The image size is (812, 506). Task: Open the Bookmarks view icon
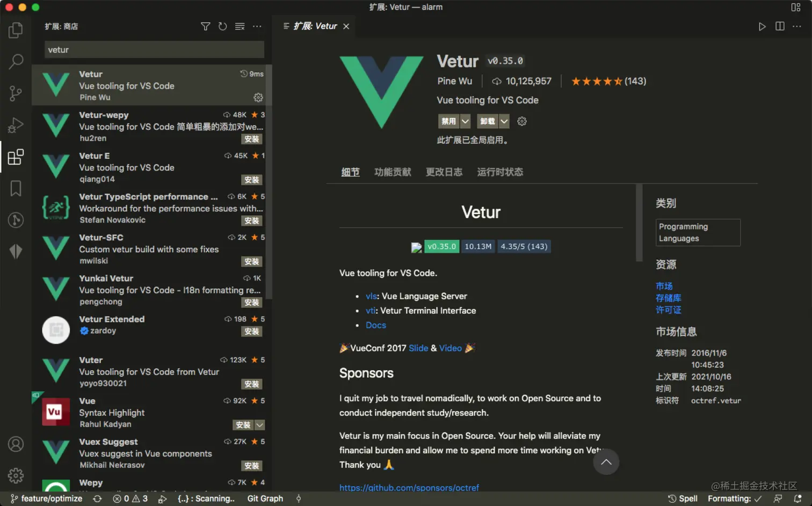click(16, 188)
